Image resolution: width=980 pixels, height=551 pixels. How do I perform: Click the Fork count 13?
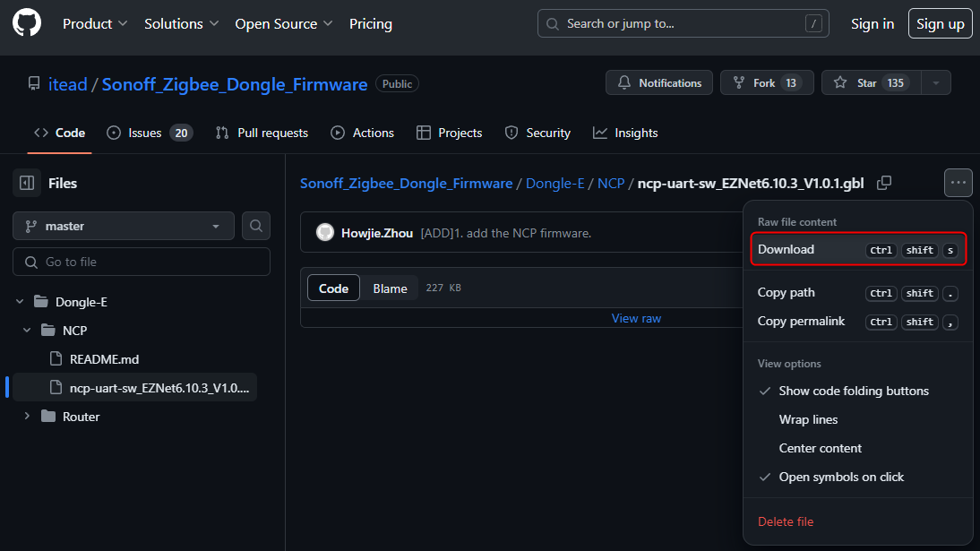791,82
